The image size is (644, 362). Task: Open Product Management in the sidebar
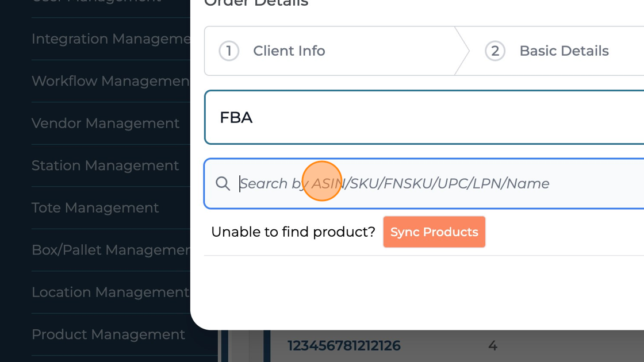click(108, 334)
